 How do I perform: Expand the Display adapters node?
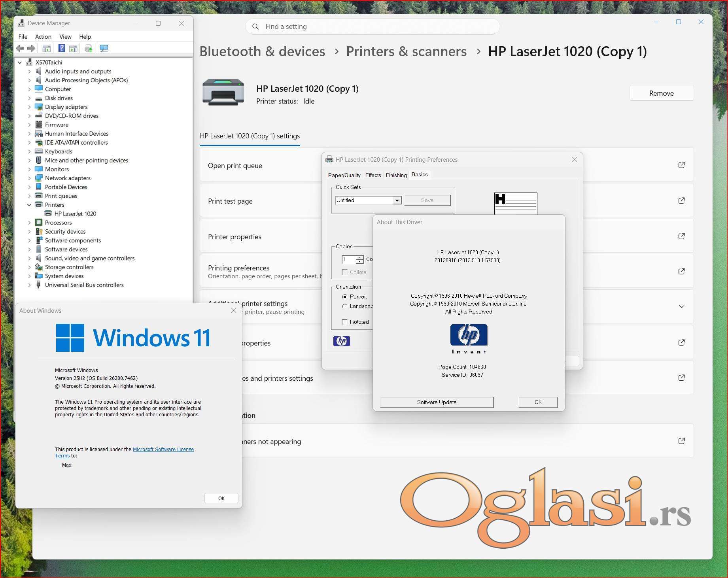pos(29,107)
